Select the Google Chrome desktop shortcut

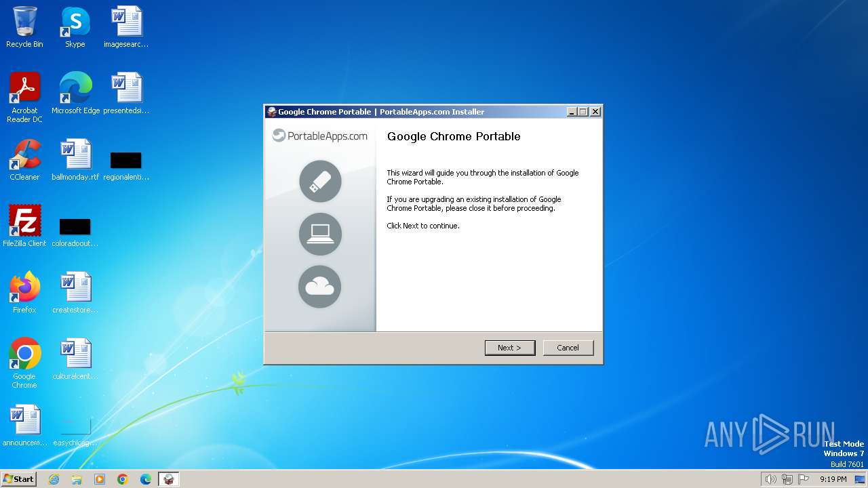24,363
